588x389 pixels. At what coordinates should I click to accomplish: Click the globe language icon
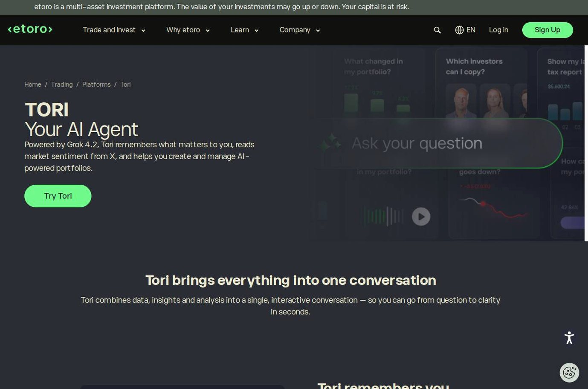tap(459, 30)
